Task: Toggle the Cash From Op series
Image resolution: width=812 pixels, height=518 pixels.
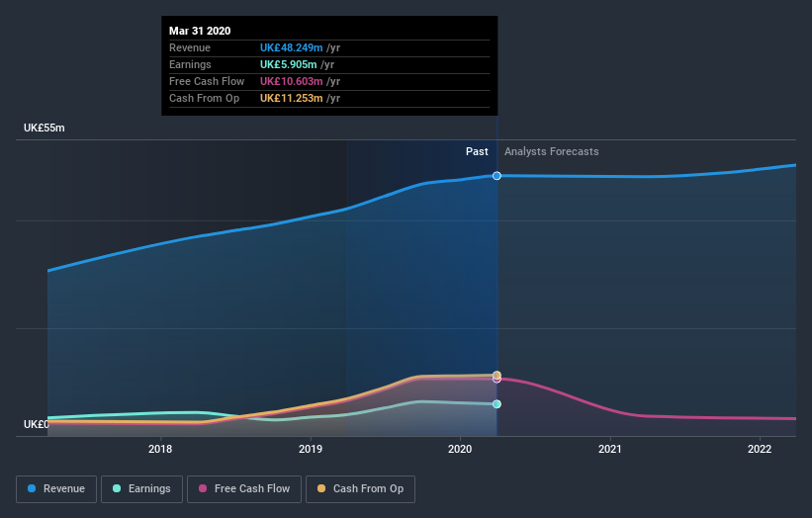Action: (x=360, y=489)
